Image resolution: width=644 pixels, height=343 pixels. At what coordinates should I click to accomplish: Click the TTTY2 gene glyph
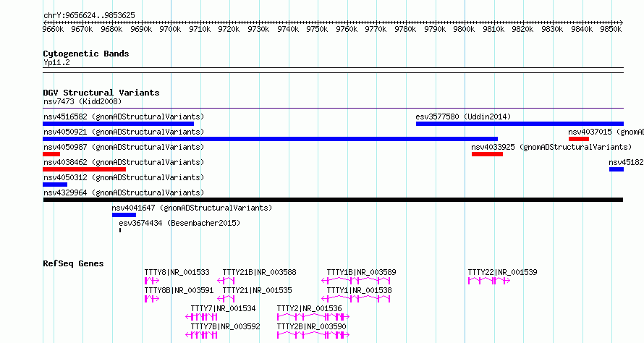click(313, 317)
